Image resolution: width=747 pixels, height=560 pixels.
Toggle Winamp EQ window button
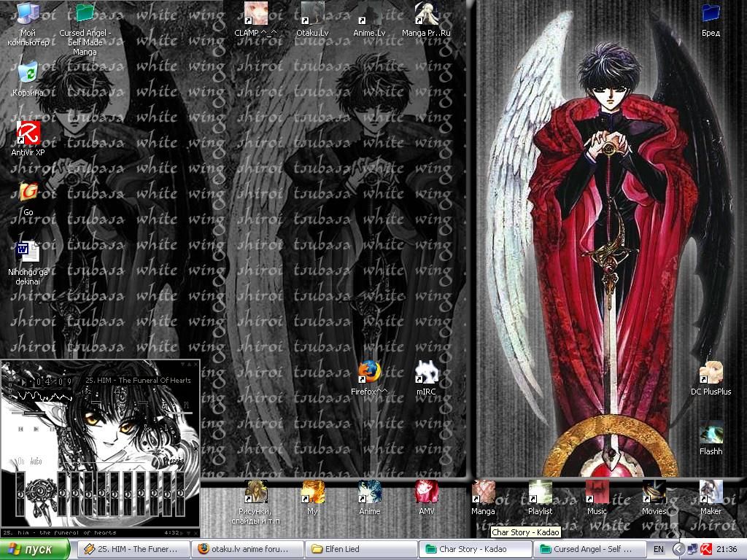point(164,405)
